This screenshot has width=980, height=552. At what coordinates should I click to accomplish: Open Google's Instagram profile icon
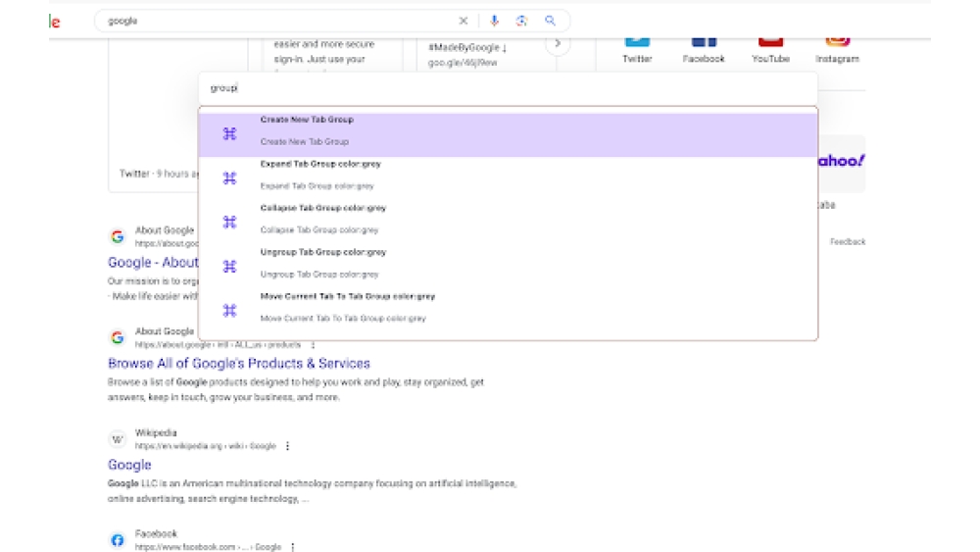coord(838,41)
